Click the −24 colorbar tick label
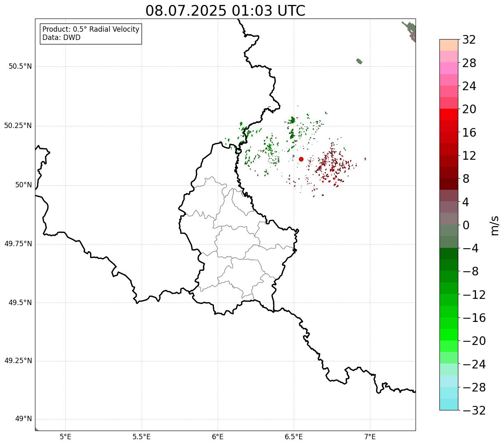Image resolution: width=504 pixels, height=445 pixels. (474, 364)
